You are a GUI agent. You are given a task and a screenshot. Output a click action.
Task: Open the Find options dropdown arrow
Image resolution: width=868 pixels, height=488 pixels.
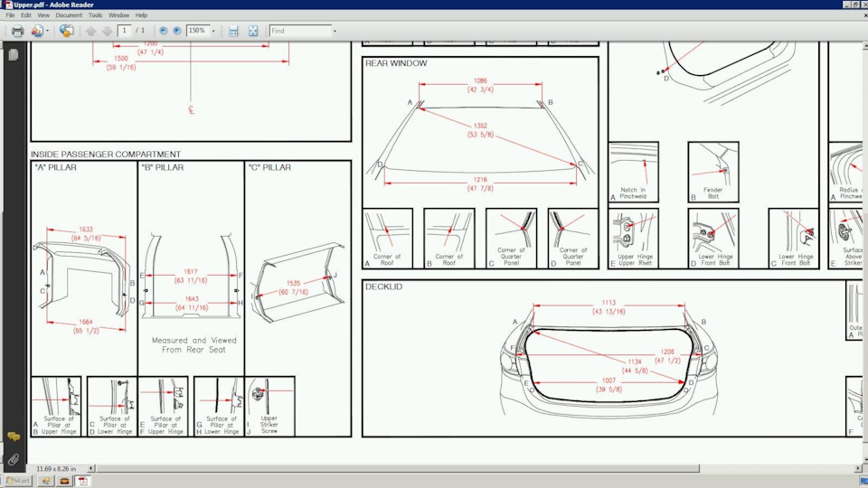(335, 31)
